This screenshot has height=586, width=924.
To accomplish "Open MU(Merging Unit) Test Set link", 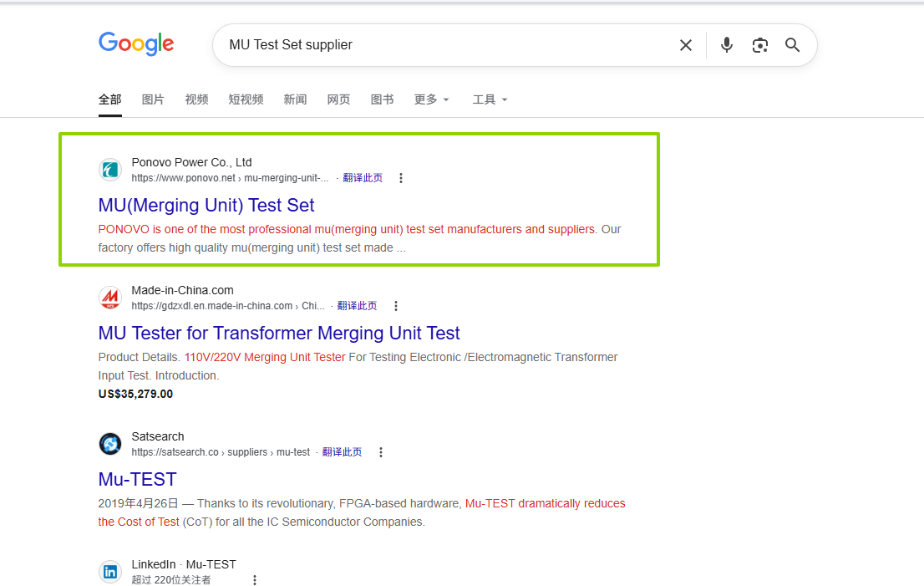I will point(206,205).
